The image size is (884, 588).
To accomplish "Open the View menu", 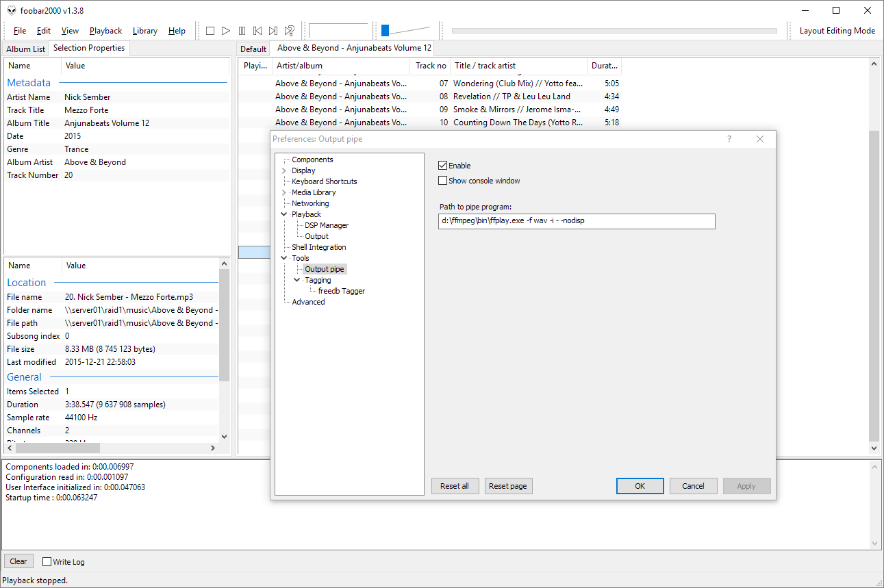I will (x=70, y=31).
